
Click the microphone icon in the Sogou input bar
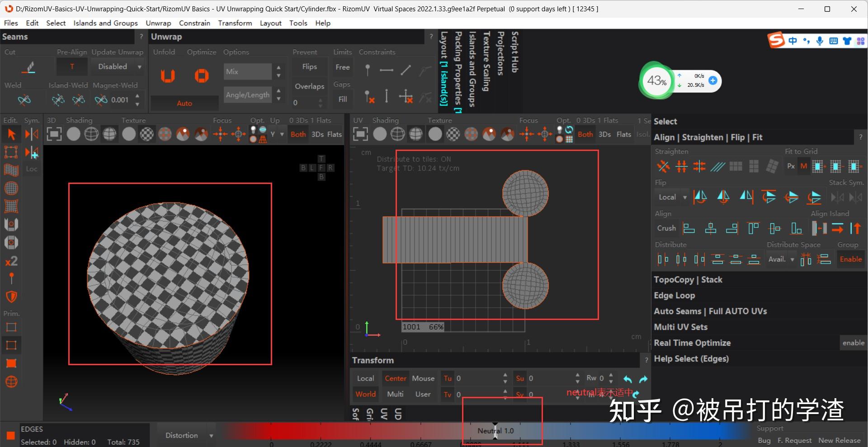(820, 41)
